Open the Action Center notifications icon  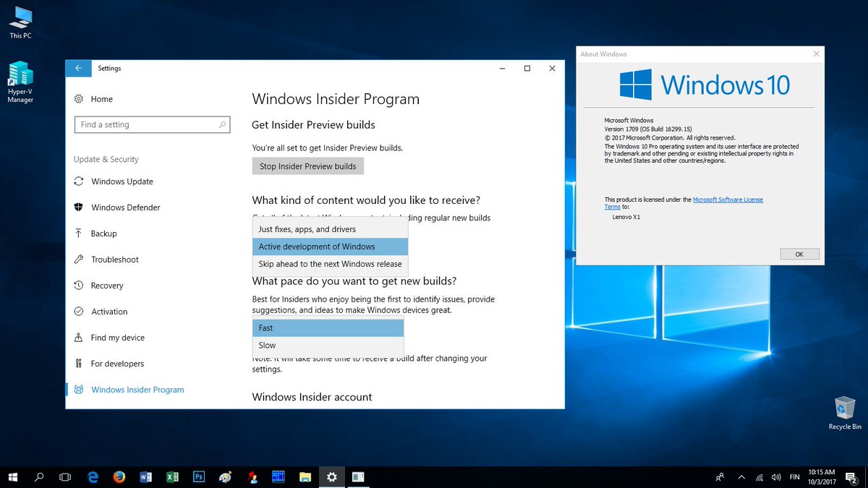coord(851,477)
